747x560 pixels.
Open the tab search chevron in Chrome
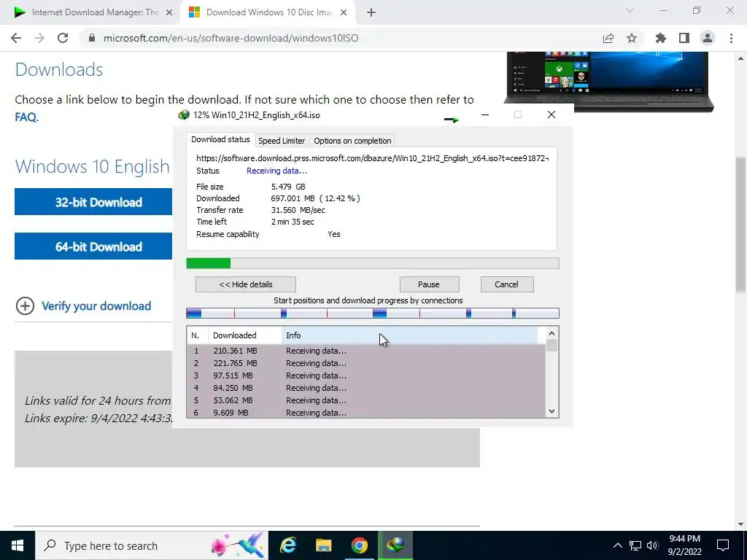pos(630,10)
